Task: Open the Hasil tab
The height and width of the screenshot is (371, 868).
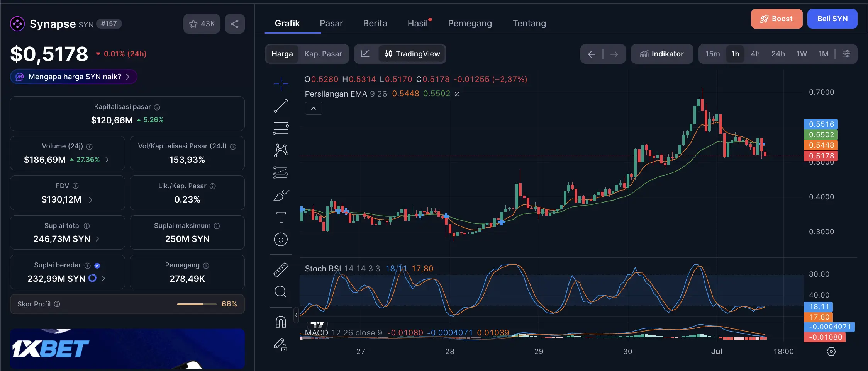Action: click(418, 23)
